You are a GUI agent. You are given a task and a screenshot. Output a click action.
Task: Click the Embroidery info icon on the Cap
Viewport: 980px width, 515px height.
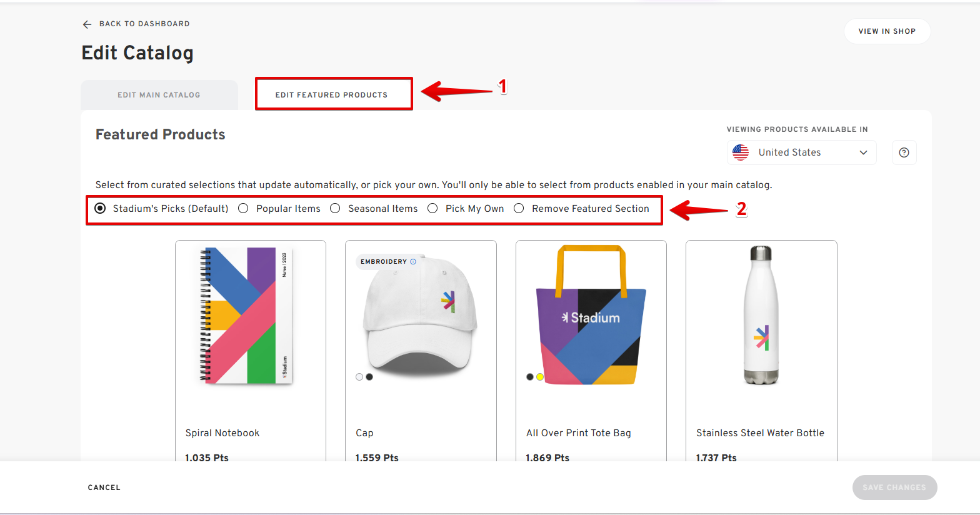(413, 262)
